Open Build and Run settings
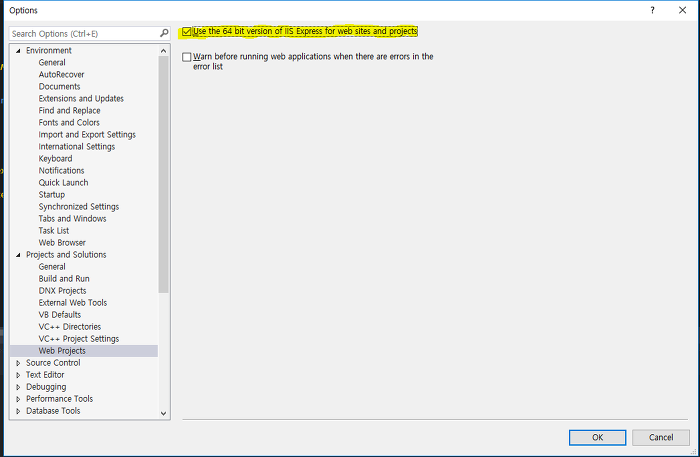700x457 pixels. [64, 279]
